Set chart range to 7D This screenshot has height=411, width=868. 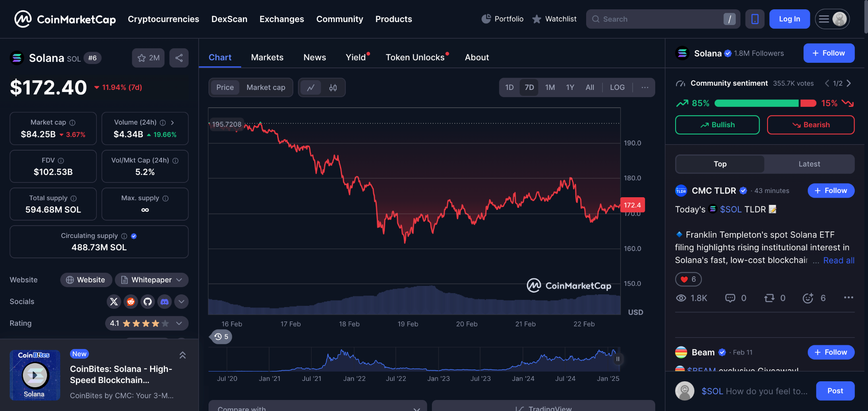(x=529, y=87)
